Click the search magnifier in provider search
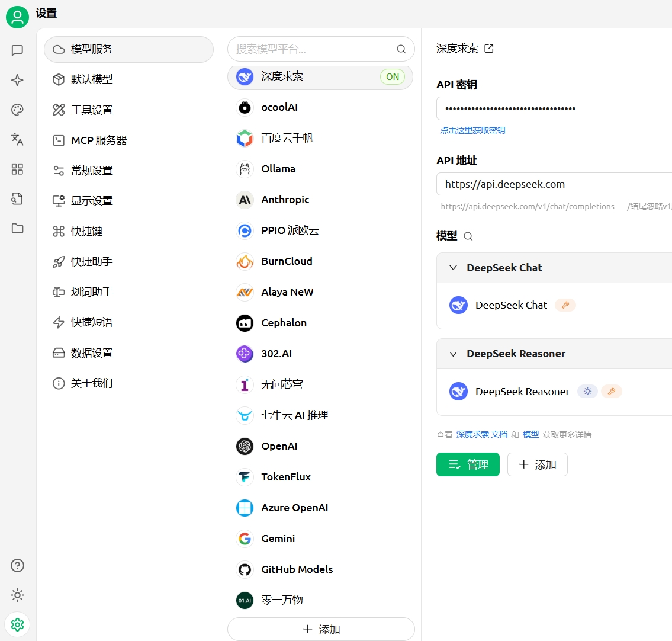This screenshot has height=641, width=672. [401, 49]
